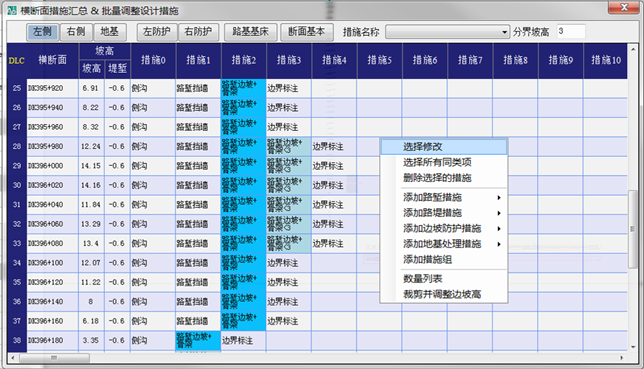Open the 措施名称 dropdown list

(447, 32)
